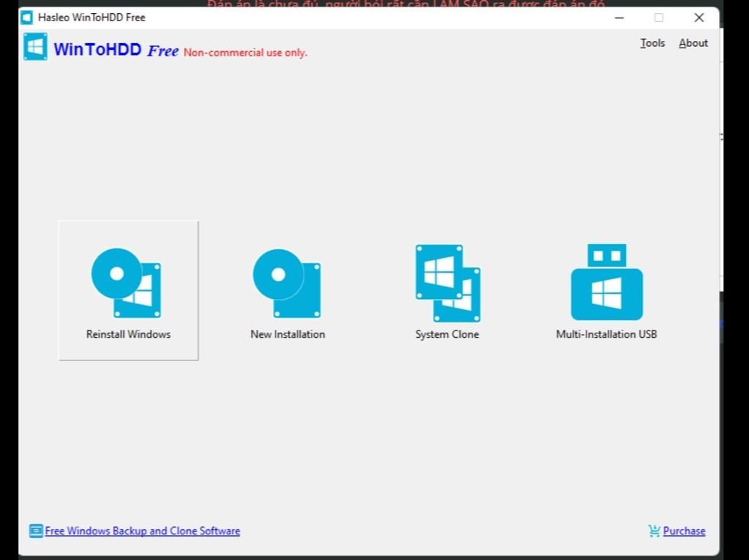The width and height of the screenshot is (749, 560).
Task: Click the shopping cart icon beside Purchase
Action: tap(654, 531)
